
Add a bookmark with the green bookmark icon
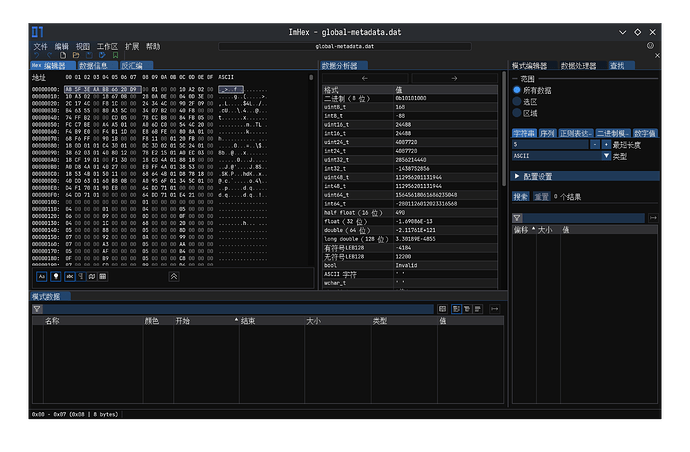[x=115, y=55]
